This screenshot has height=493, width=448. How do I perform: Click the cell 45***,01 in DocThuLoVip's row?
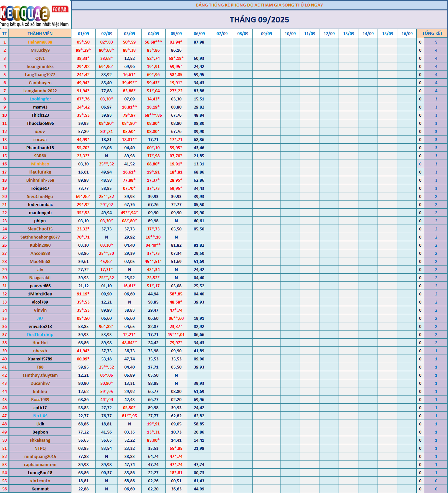[x=176, y=334]
